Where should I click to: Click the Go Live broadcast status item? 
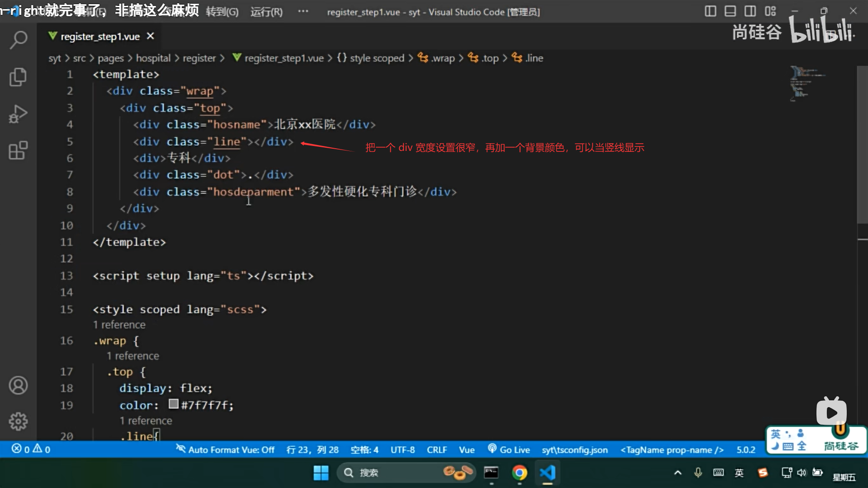509,450
